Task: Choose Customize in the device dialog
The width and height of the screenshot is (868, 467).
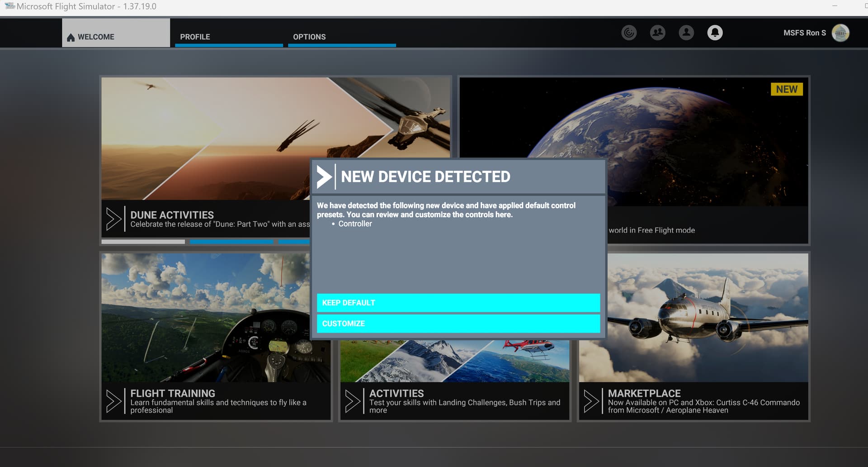Action: coord(458,324)
